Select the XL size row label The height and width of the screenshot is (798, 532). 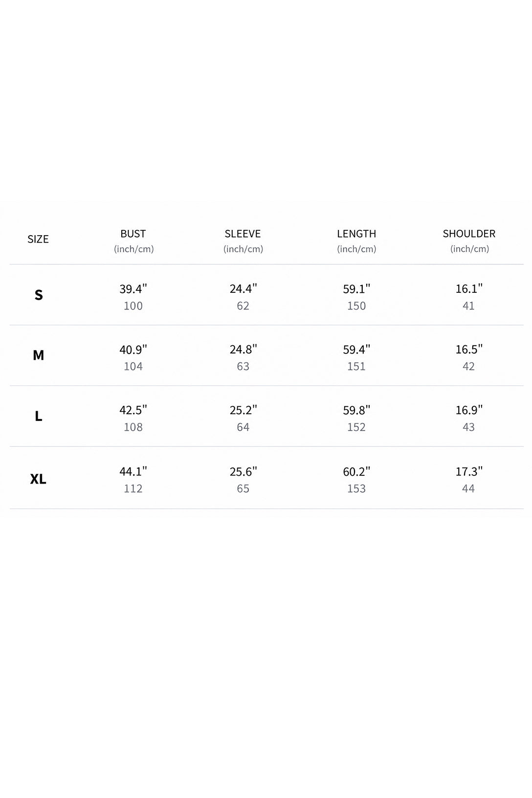pyautogui.click(x=38, y=479)
